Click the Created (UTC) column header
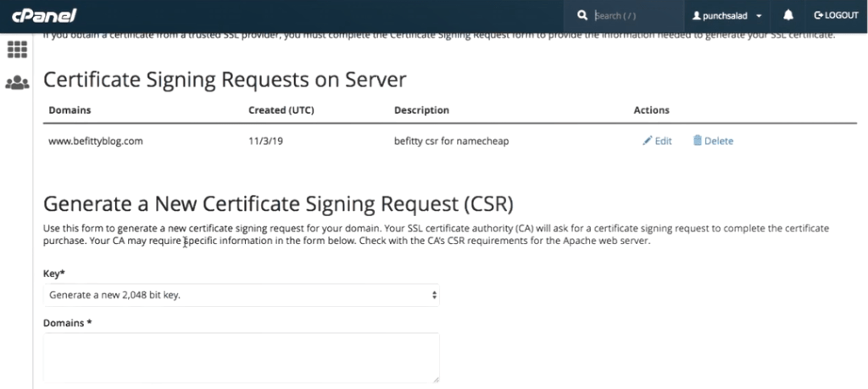Image resolution: width=868 pixels, height=389 pixels. click(x=281, y=110)
